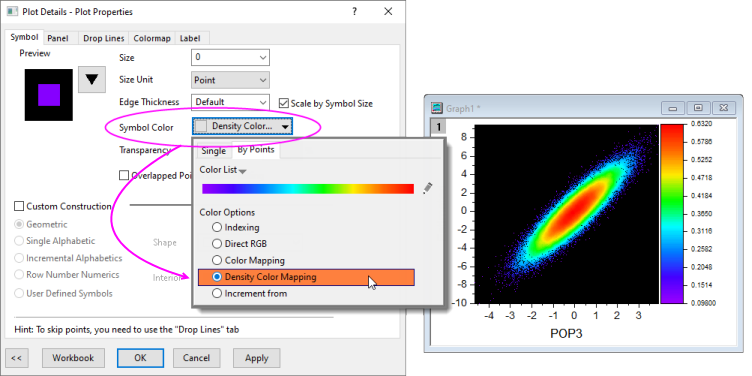Minimize the Graph1 window
This screenshot has width=752, height=376.
672,108
